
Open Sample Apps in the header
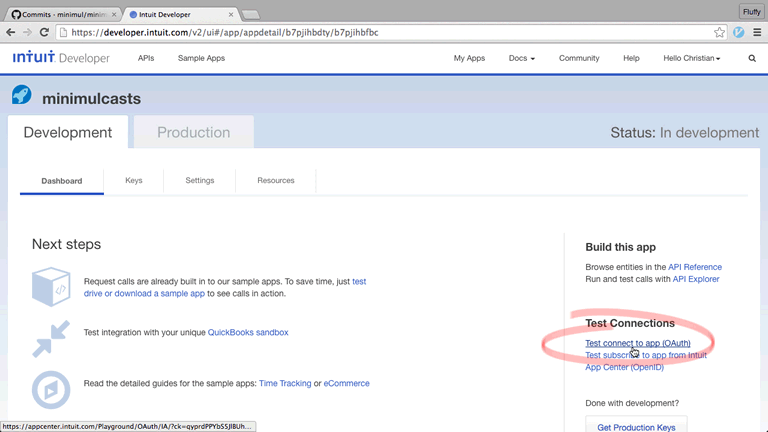click(201, 58)
